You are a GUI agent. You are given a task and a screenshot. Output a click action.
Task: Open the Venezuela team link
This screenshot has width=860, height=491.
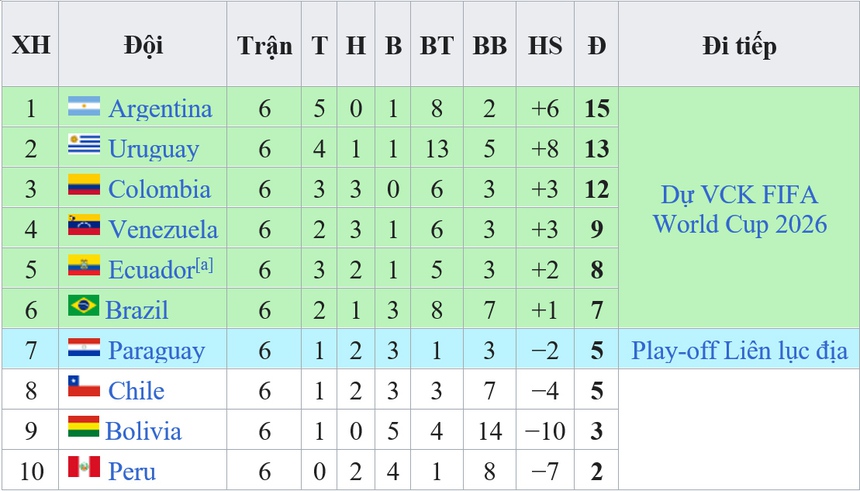tap(163, 229)
